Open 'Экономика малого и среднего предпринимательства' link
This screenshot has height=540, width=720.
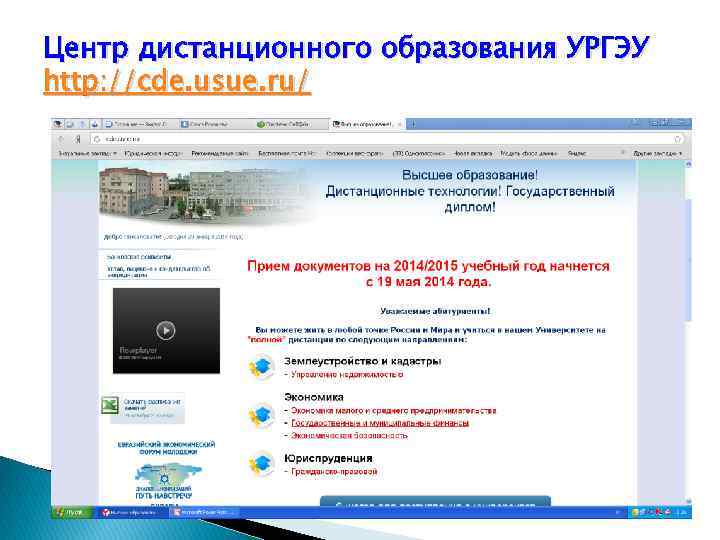coord(394,411)
